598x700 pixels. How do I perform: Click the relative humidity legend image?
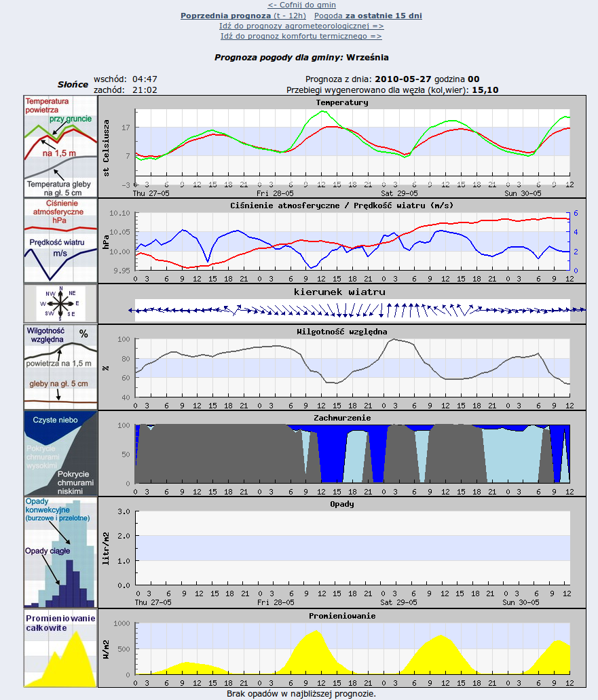click(x=60, y=367)
